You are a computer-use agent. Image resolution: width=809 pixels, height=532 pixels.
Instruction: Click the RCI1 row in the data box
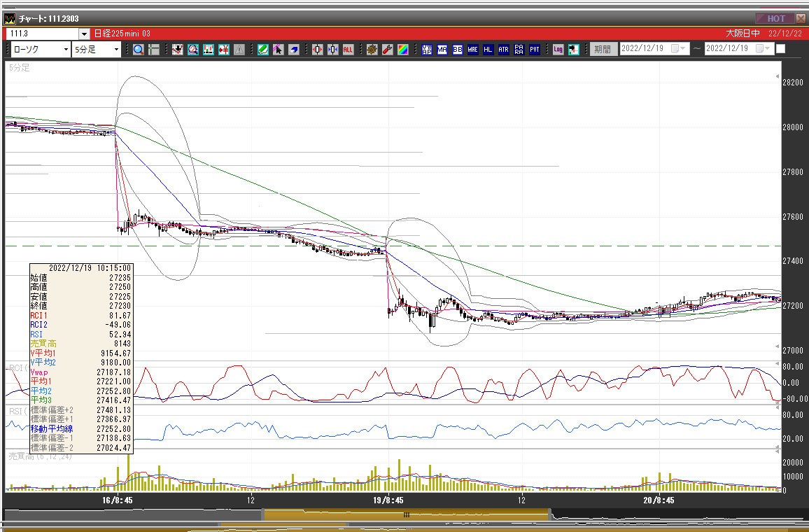pyautogui.click(x=81, y=315)
